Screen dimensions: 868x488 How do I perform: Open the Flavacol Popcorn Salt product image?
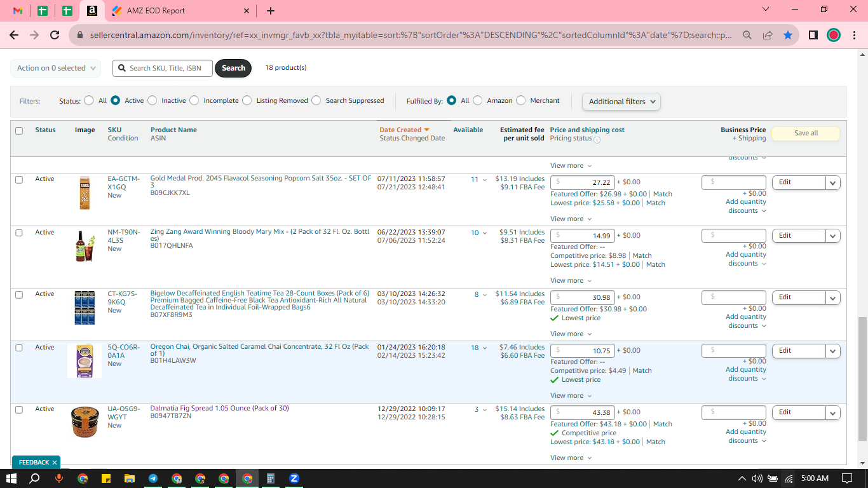click(x=85, y=193)
